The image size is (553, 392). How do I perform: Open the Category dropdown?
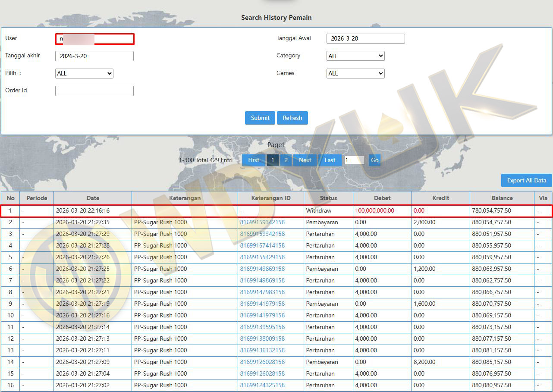pos(355,56)
